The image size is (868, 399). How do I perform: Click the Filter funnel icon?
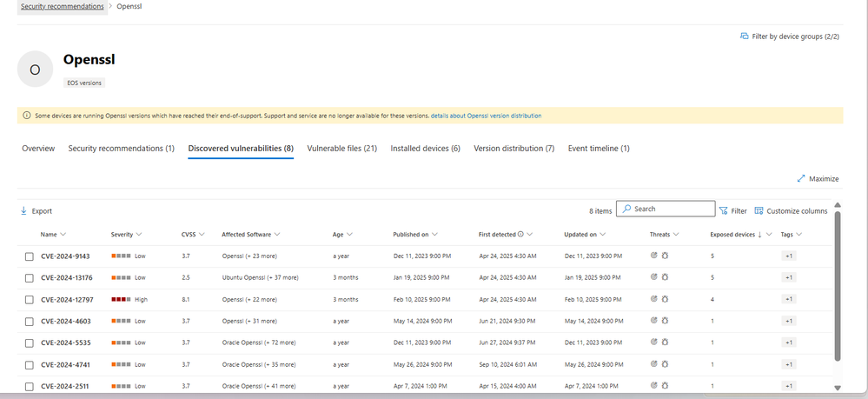click(x=724, y=211)
